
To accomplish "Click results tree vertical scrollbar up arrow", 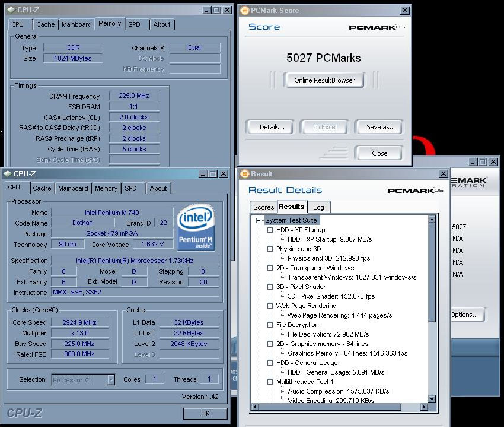I will (x=432, y=220).
